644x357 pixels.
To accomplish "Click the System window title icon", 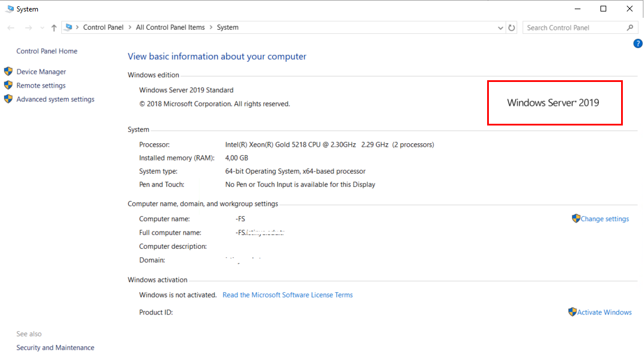I will coord(10,9).
